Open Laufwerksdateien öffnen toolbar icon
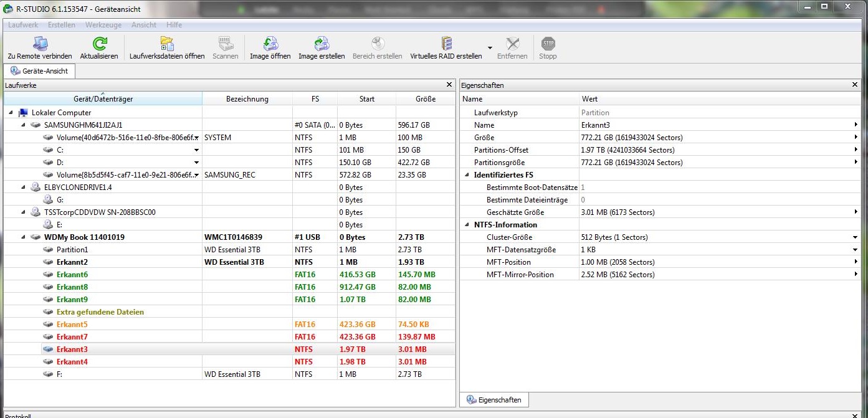Viewport: 868px width, 418px height. [167, 44]
